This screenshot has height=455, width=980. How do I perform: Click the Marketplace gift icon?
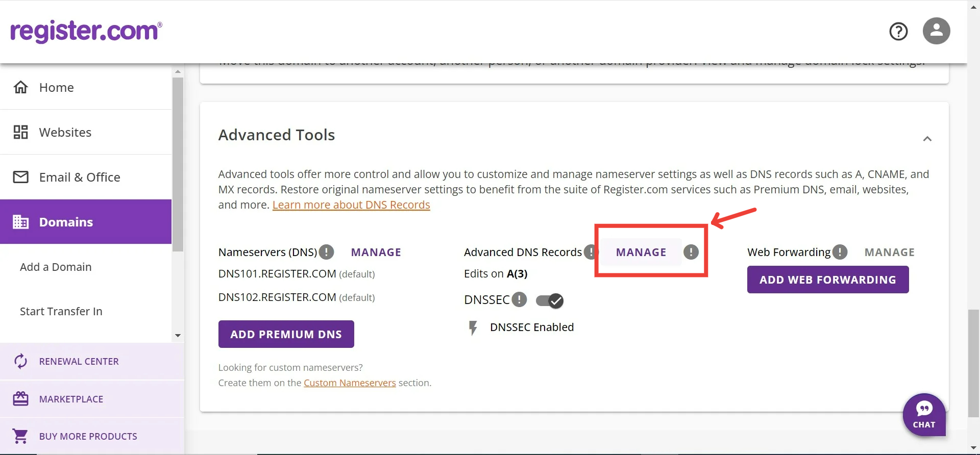click(20, 398)
